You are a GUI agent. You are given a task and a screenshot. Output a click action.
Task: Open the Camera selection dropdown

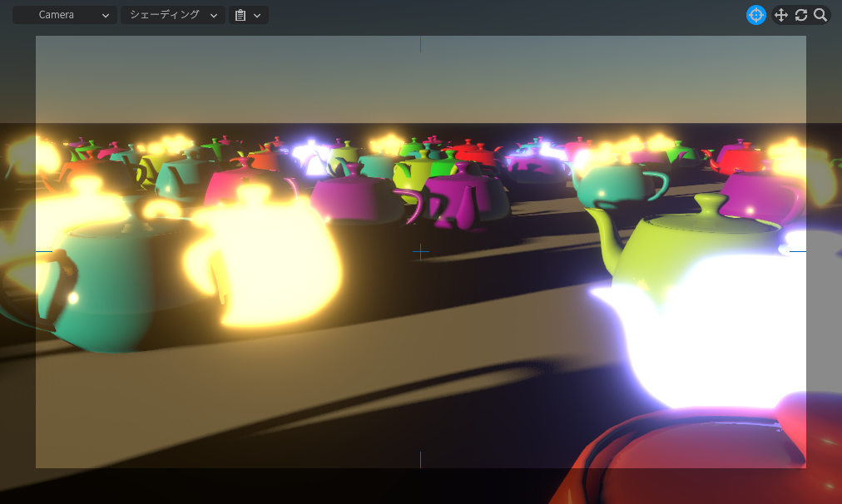65,15
